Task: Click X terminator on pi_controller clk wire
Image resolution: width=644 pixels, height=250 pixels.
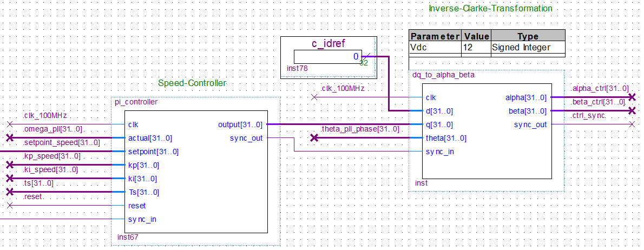Action: tap(10, 124)
